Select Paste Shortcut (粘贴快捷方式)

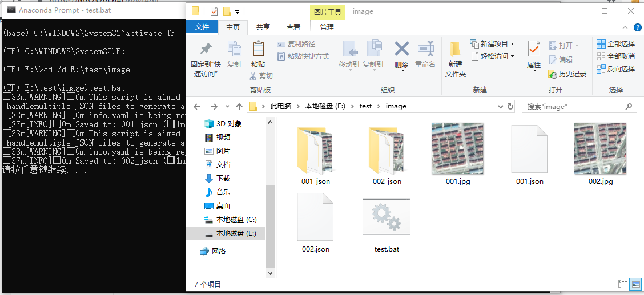[x=303, y=56]
